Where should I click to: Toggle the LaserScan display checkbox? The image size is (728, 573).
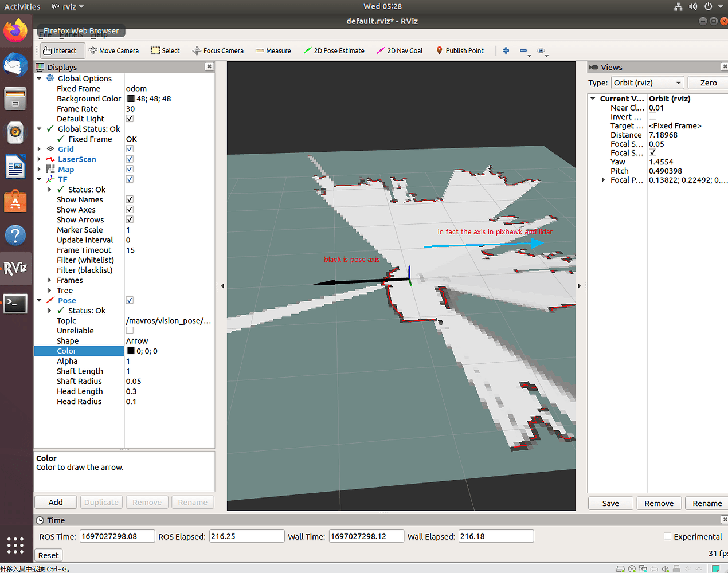[129, 159]
